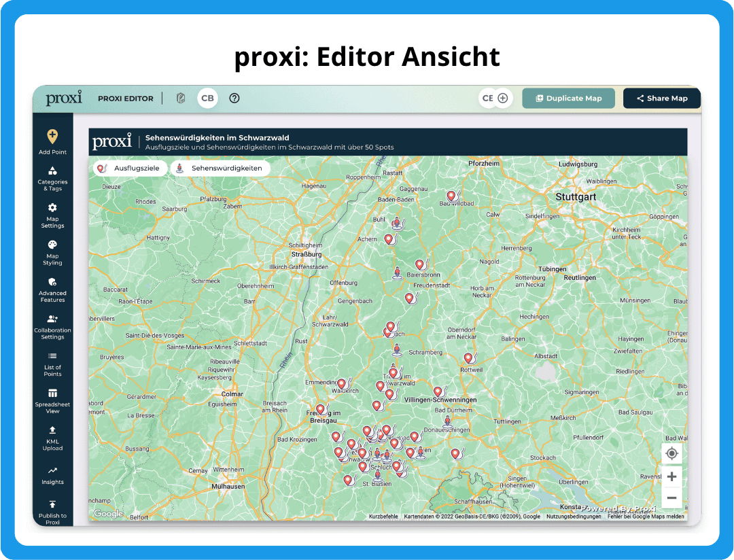Click the red pin near Waldkirch

pos(342,384)
